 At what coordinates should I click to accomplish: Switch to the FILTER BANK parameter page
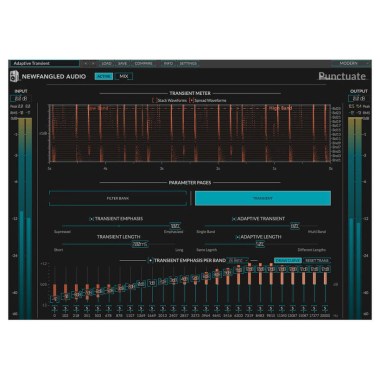(x=118, y=198)
